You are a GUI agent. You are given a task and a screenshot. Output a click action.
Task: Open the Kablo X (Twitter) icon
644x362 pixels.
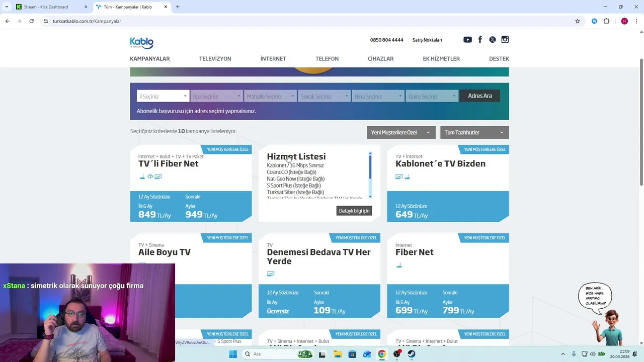tap(492, 40)
